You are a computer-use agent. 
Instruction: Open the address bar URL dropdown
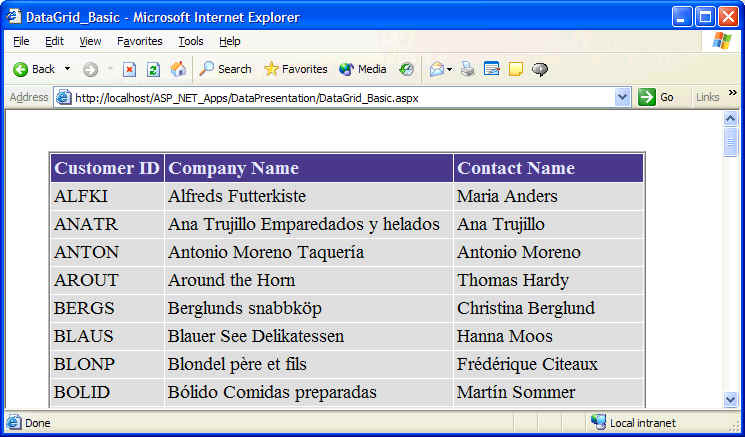[x=622, y=97]
